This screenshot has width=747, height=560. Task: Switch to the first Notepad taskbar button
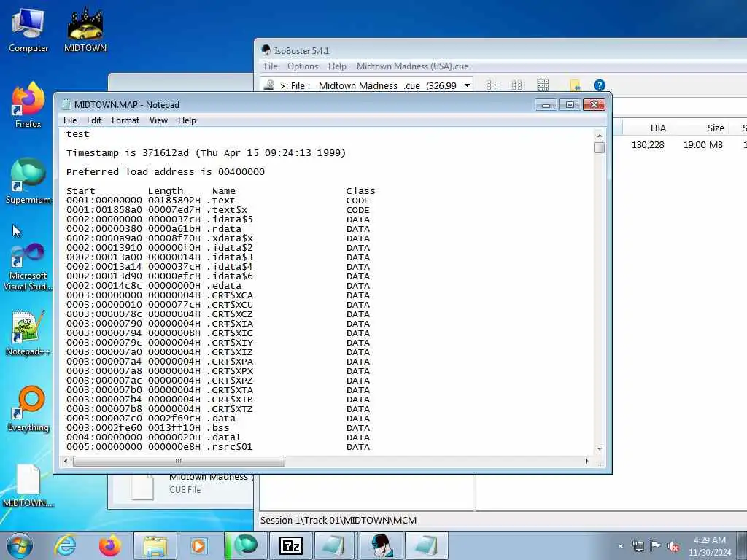point(336,545)
